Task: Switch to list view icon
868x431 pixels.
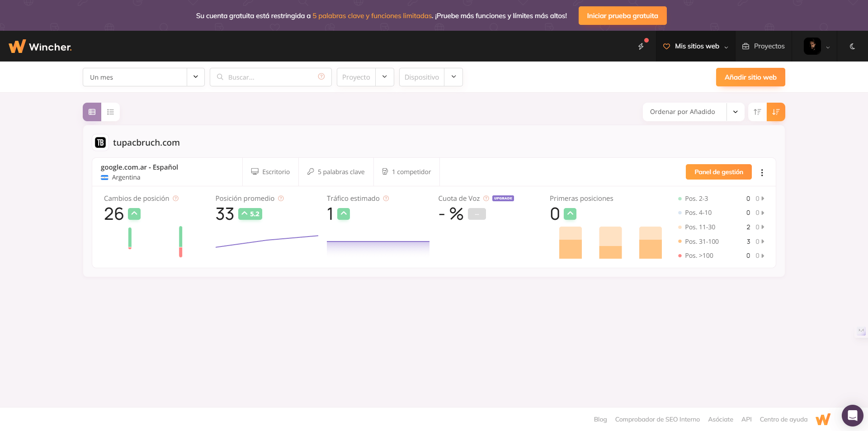Action: [110, 112]
